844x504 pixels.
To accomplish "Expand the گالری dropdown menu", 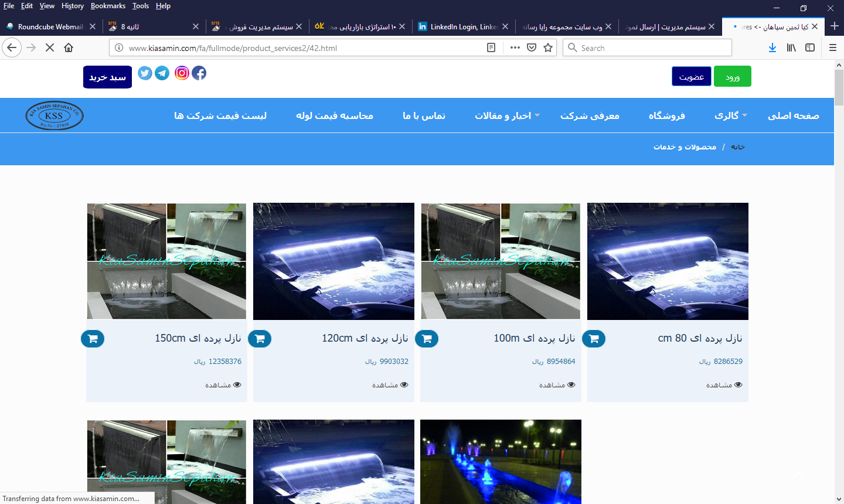I will click(731, 115).
